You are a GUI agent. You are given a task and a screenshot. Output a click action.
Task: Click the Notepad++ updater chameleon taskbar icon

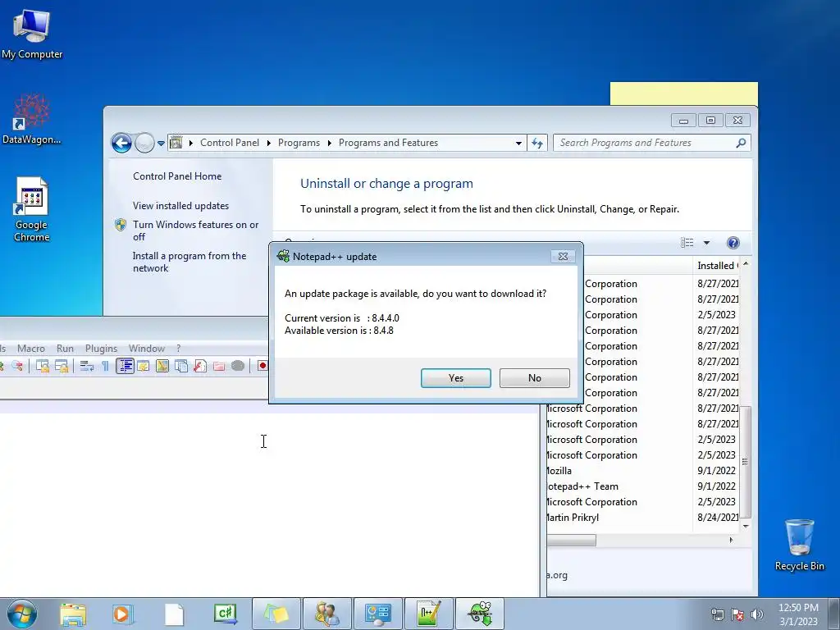coord(480,614)
